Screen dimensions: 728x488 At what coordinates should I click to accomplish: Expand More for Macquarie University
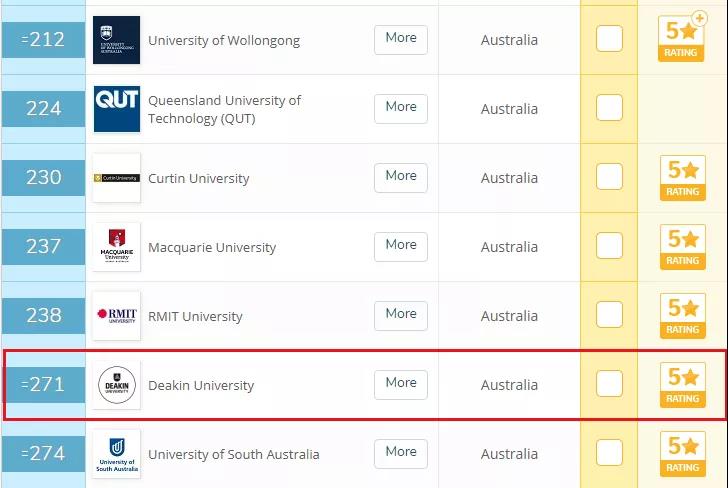click(401, 245)
